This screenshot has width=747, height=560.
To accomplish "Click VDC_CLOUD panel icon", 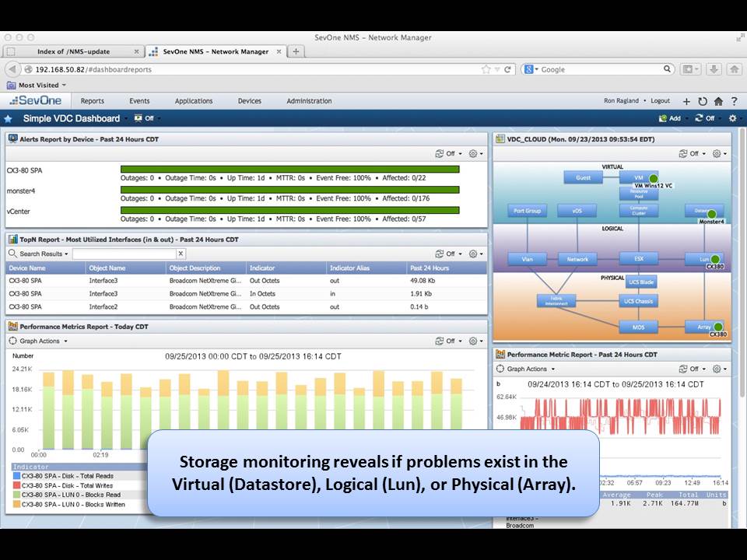I will coord(500,139).
